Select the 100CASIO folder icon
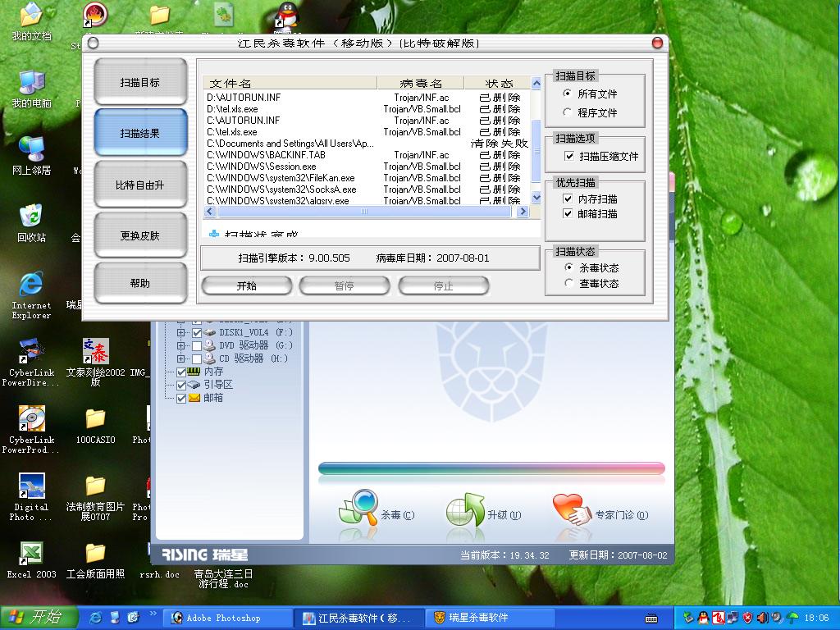The width and height of the screenshot is (840, 630). pyautogui.click(x=95, y=426)
